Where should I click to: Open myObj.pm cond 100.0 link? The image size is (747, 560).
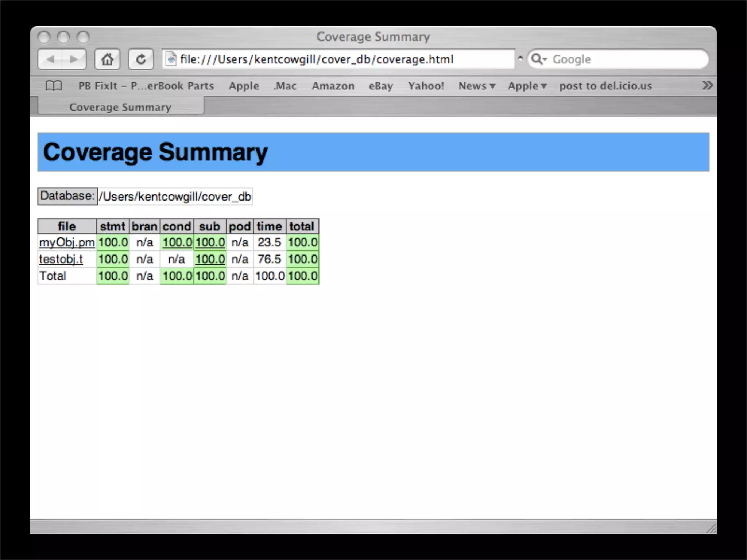tap(177, 242)
